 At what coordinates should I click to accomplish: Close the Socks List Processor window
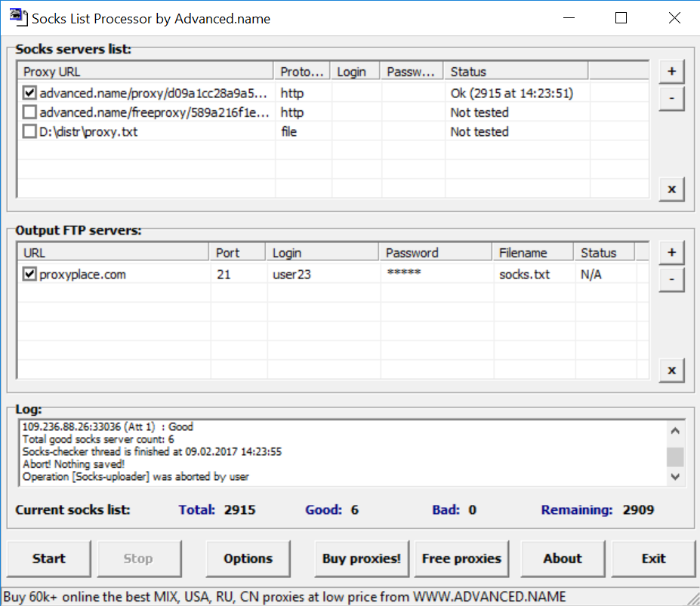pos(674,18)
